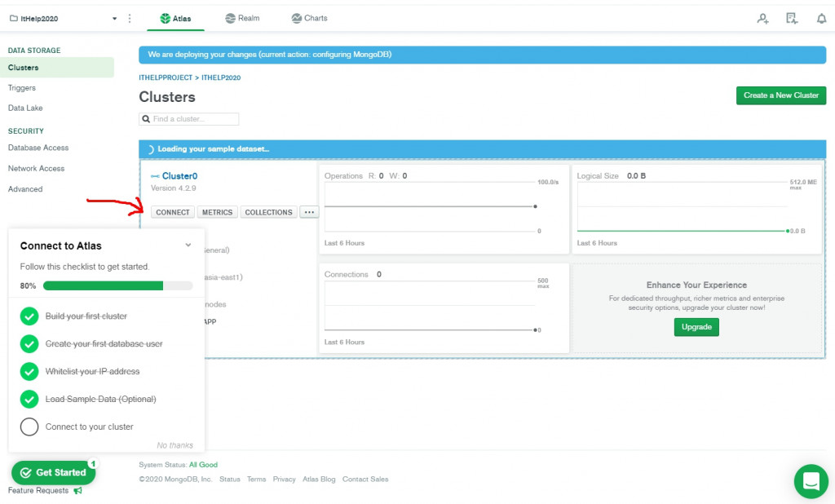Switch to the Realm tab
This screenshot has height=504, width=835.
point(242,18)
